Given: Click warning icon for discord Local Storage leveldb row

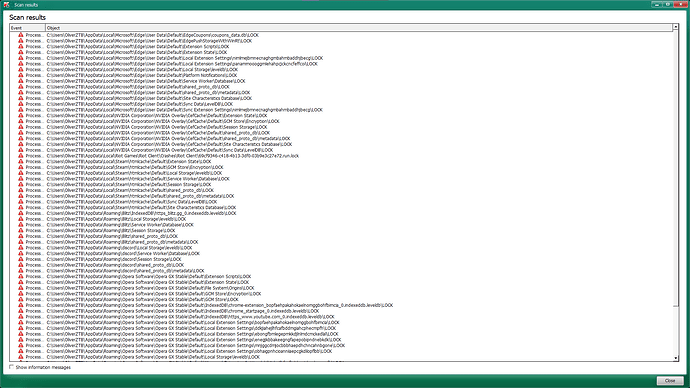Looking at the screenshot, I should [21, 248].
